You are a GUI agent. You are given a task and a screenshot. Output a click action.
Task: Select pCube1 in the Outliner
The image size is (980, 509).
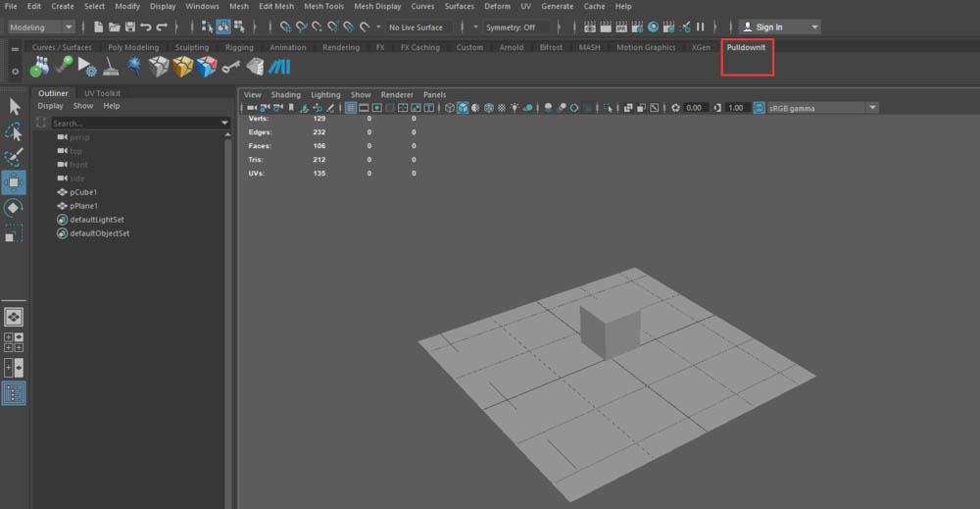pyautogui.click(x=83, y=192)
